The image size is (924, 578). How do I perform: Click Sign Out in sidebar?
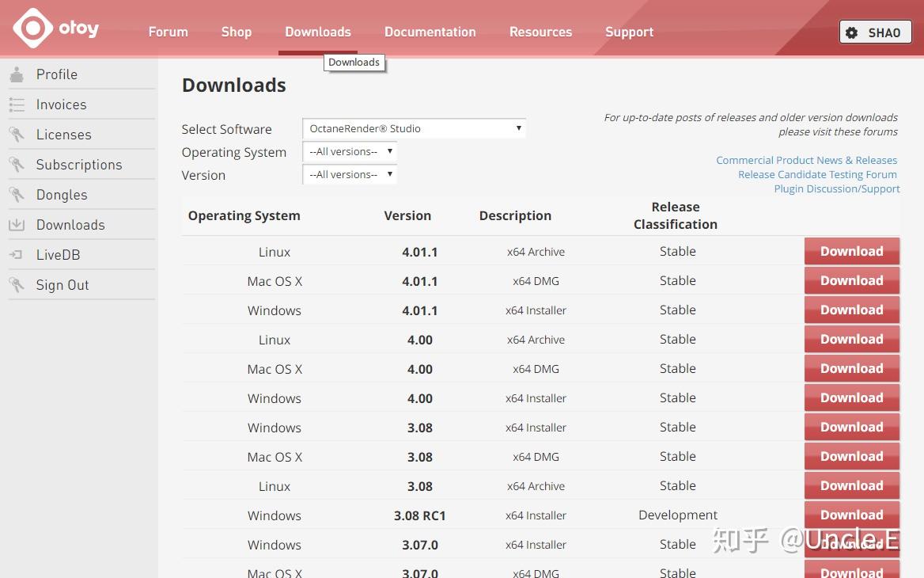point(62,285)
